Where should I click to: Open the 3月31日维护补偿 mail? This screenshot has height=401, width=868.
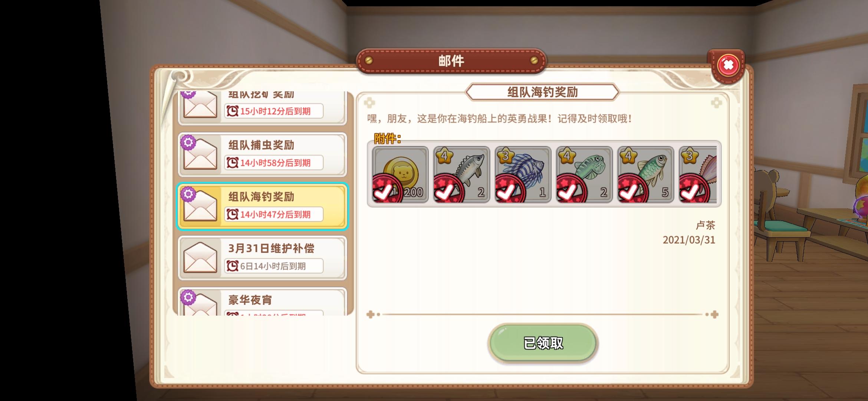[x=262, y=258]
